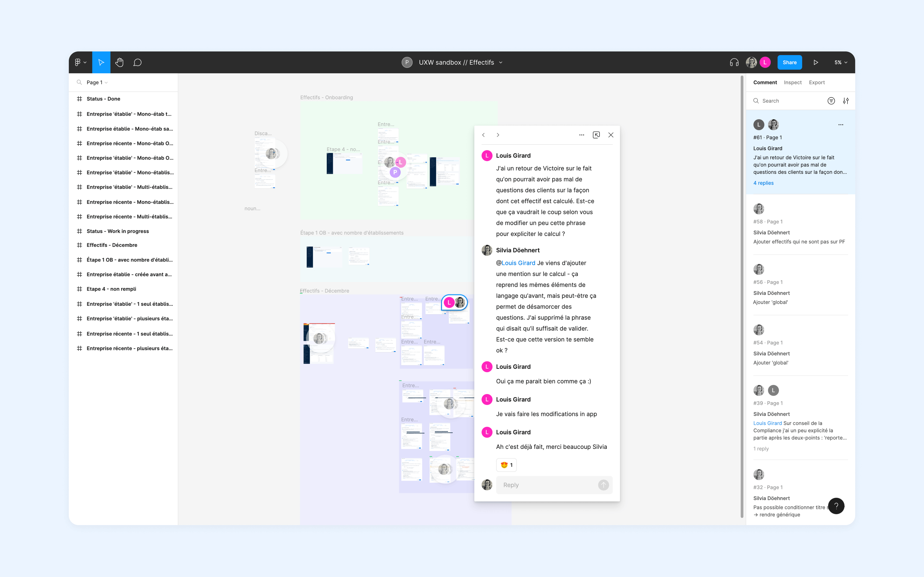924x577 pixels.
Task: Open comment filter settings icon
Action: [x=846, y=101]
